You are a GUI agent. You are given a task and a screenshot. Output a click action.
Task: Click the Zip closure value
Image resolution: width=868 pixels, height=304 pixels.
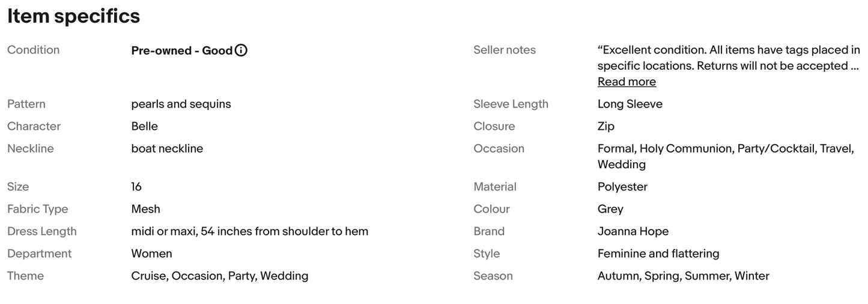tap(606, 126)
